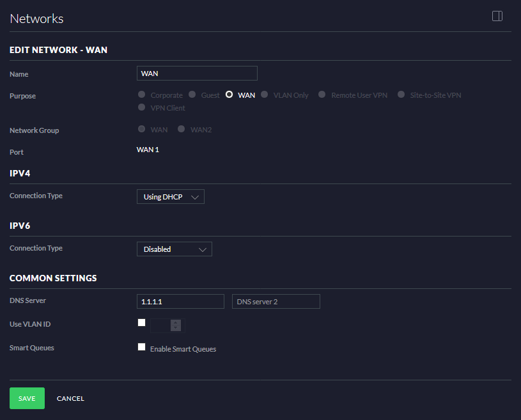This screenshot has width=521, height=420.
Task: Open the IPv4 Connection Type dropdown
Action: [x=170, y=196]
